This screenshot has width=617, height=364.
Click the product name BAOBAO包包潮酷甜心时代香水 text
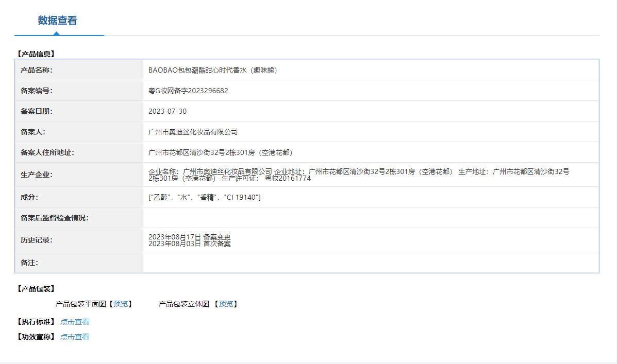coord(213,70)
